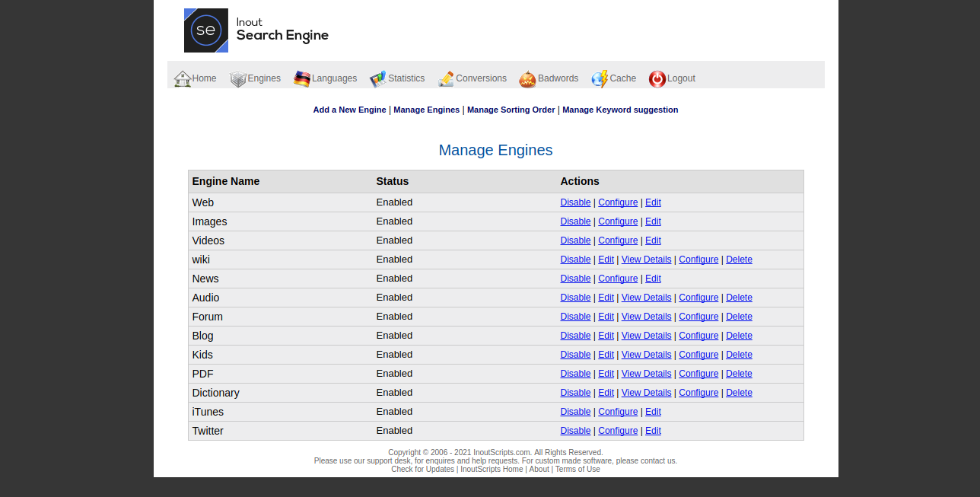The image size is (980, 497).
Task: Open Manage Keyword suggestion
Action: (x=620, y=110)
